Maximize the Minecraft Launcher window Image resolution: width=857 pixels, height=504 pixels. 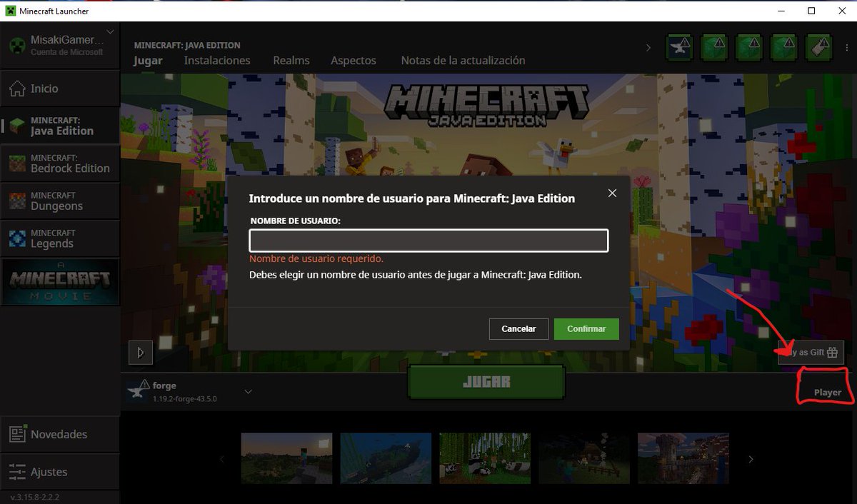811,11
